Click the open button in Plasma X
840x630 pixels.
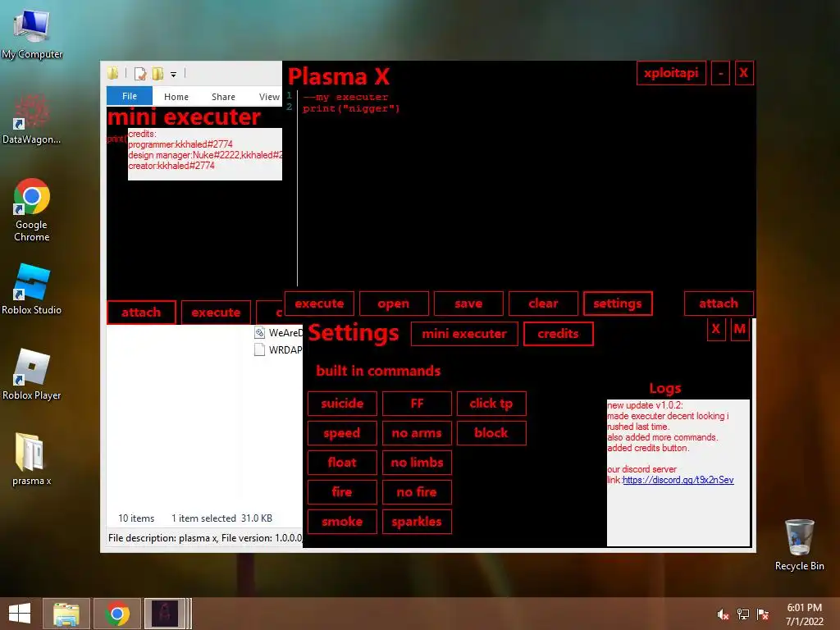coord(394,304)
